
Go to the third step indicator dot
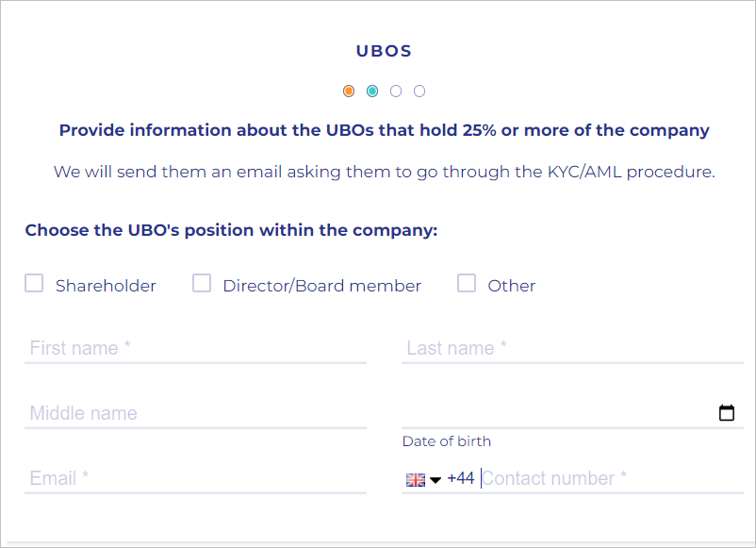click(x=396, y=91)
